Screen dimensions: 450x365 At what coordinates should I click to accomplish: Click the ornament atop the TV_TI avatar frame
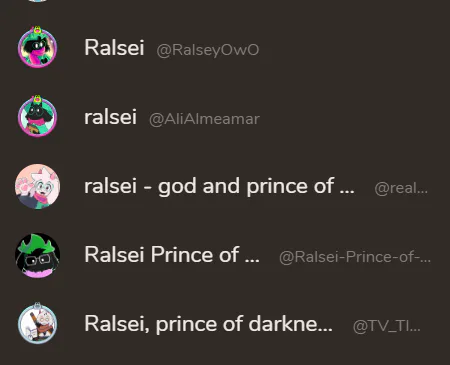(37, 305)
